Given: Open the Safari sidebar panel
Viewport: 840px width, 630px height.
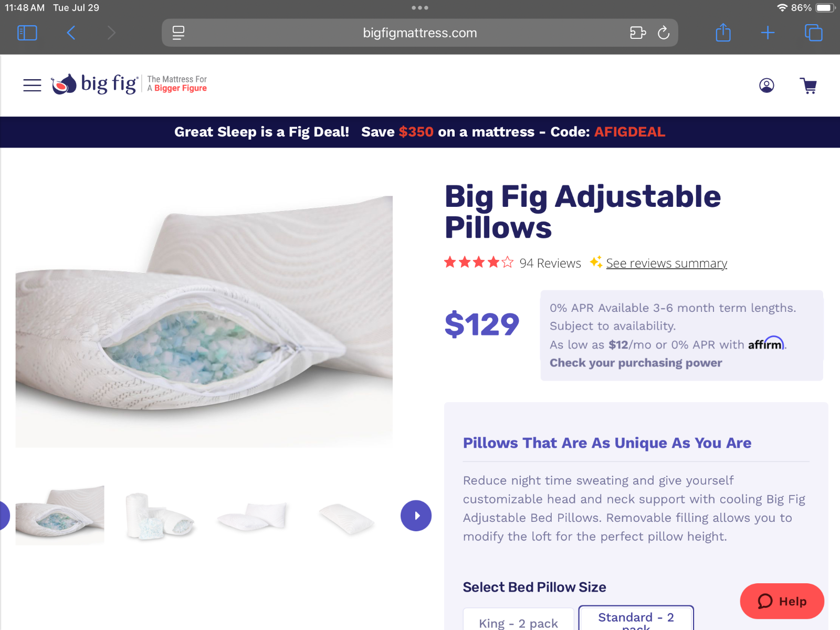Looking at the screenshot, I should point(27,33).
